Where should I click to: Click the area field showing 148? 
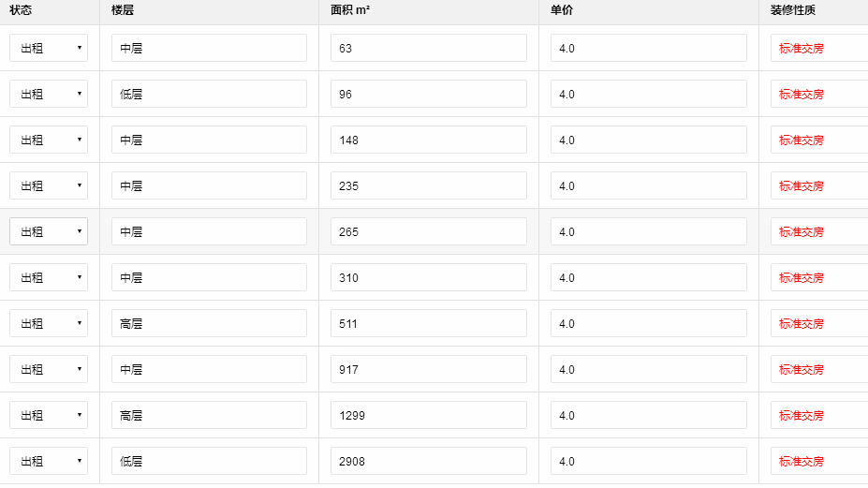(428, 140)
